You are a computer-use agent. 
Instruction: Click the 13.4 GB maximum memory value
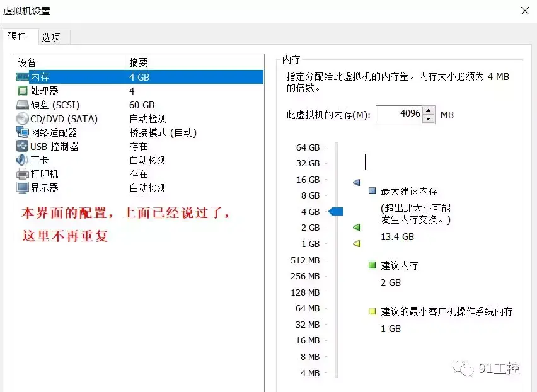[397, 236]
